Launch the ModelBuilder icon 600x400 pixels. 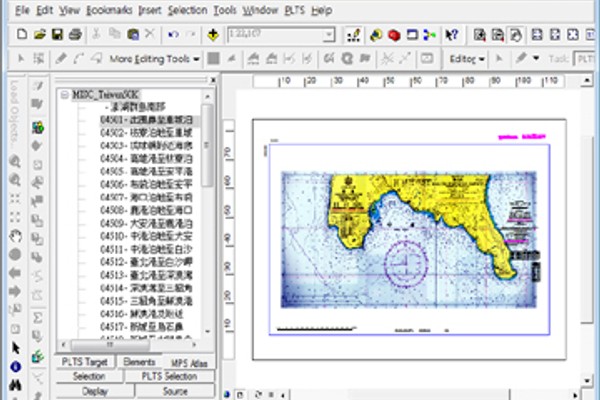(x=430, y=35)
